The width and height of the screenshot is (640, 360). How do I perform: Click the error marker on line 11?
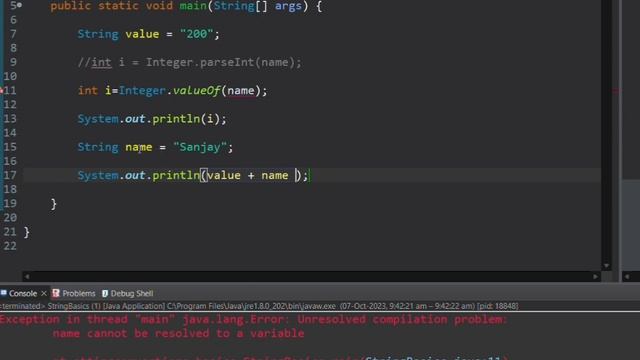(2, 91)
